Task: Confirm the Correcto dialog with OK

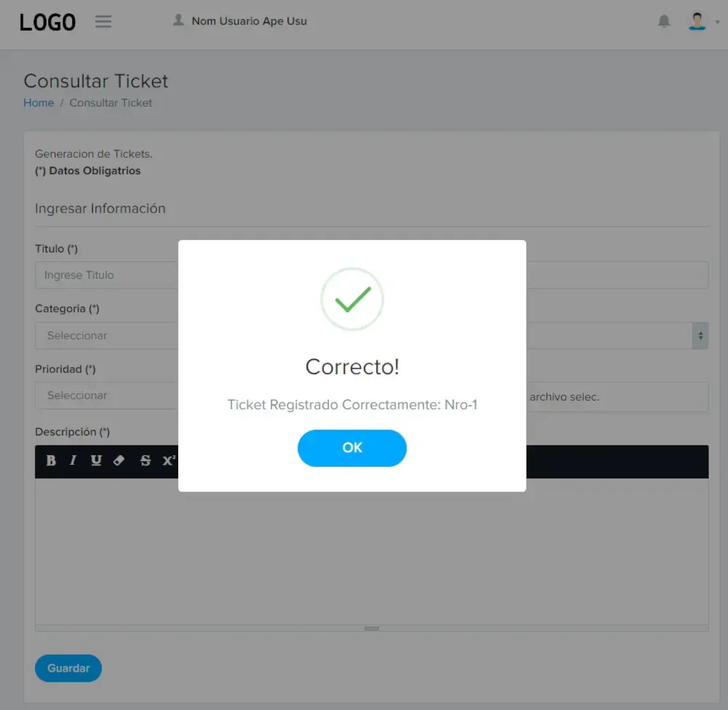Action: (352, 448)
